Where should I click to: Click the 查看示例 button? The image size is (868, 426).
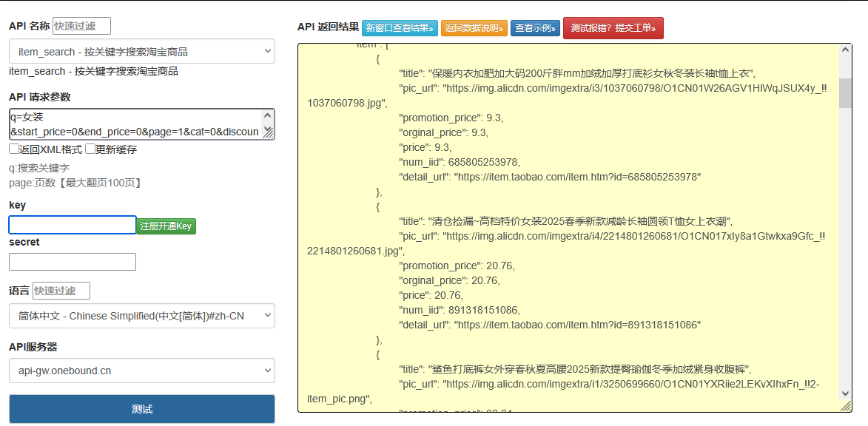[535, 27]
